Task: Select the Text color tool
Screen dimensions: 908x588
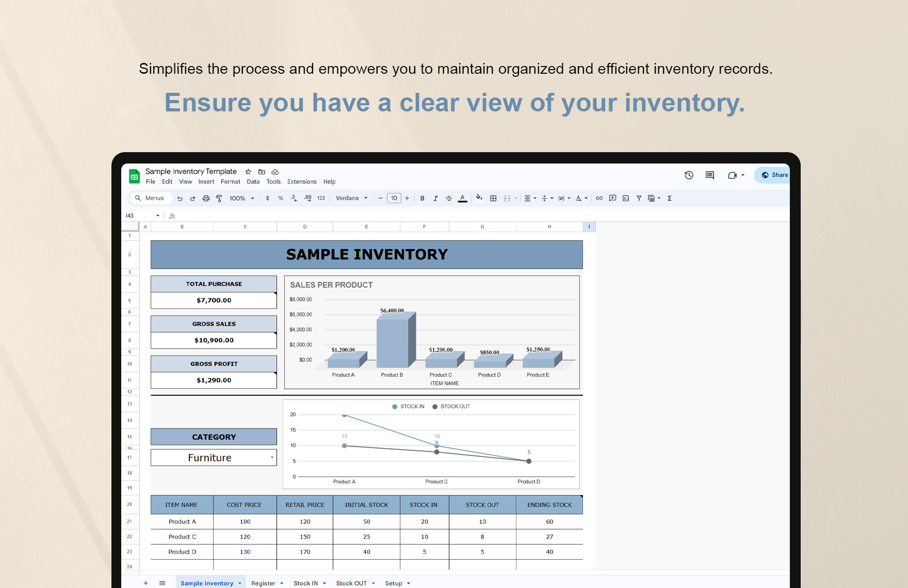Action: click(x=462, y=198)
